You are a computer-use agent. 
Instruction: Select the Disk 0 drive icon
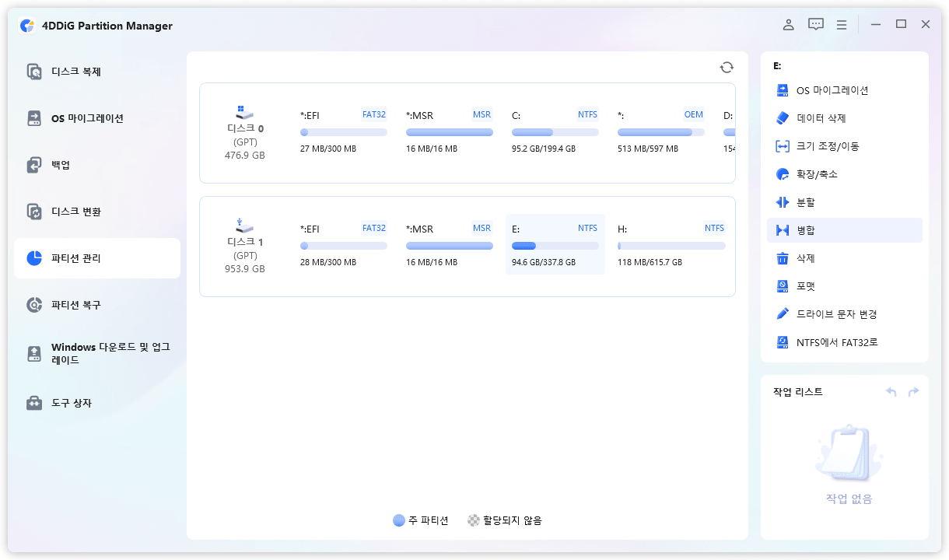coord(244,112)
